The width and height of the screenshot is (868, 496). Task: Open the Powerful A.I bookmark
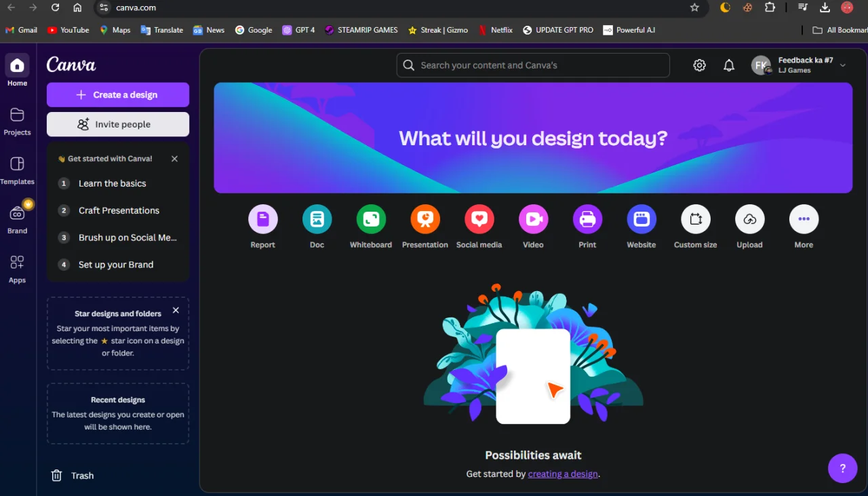tap(629, 30)
